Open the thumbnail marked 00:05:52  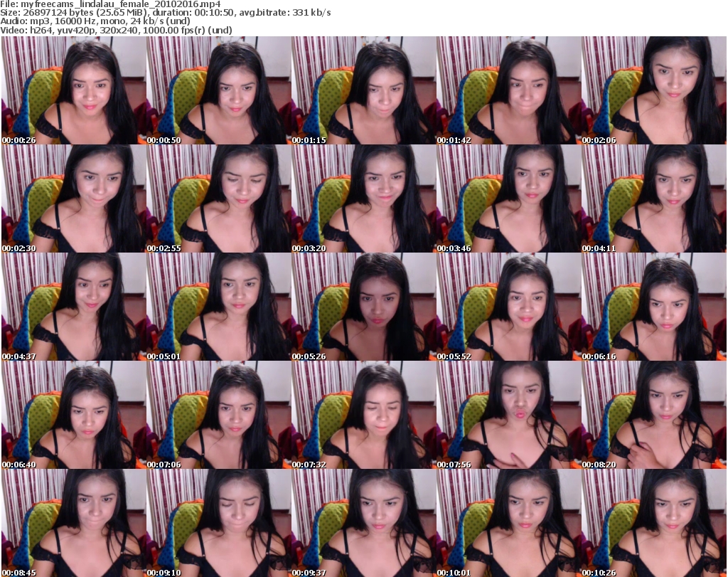(x=508, y=307)
